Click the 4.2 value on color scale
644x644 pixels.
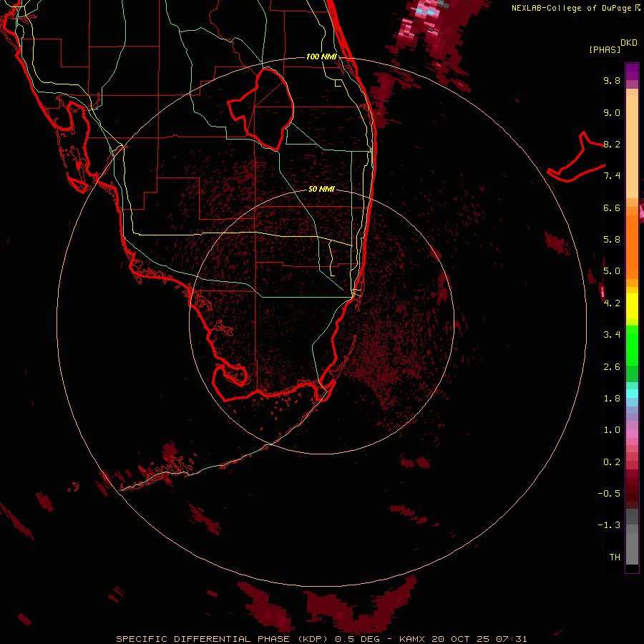coord(612,303)
